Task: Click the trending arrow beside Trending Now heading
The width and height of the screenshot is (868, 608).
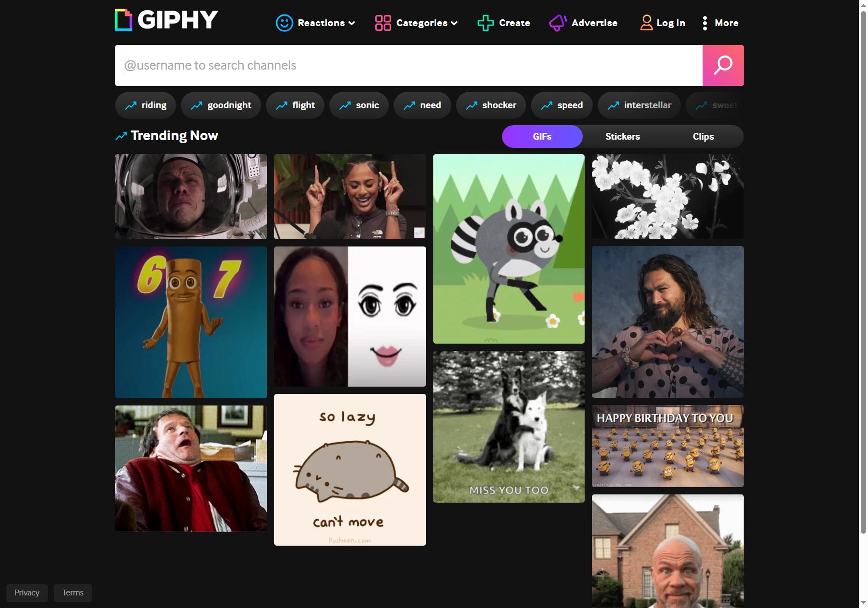Action: (121, 136)
